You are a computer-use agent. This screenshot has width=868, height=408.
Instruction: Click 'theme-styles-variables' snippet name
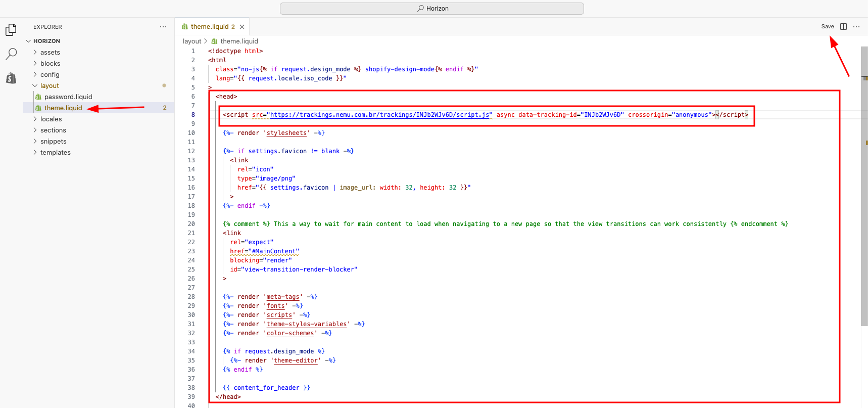pyautogui.click(x=307, y=324)
